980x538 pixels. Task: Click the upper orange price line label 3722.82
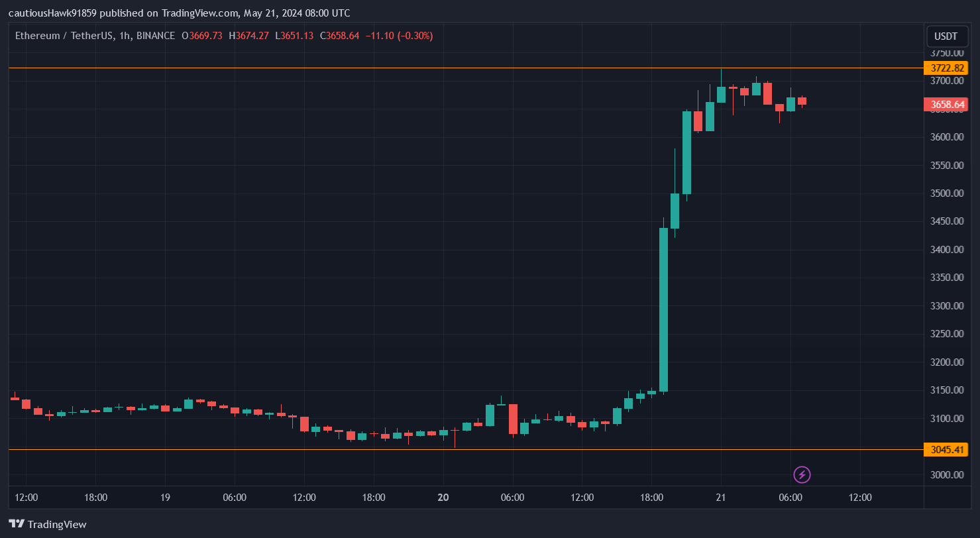(947, 68)
